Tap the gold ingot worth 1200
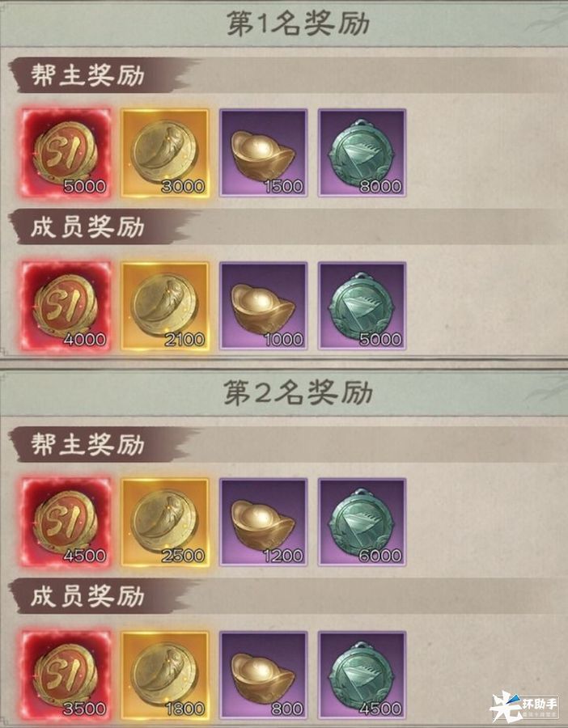This screenshot has height=728, width=568. 263,522
